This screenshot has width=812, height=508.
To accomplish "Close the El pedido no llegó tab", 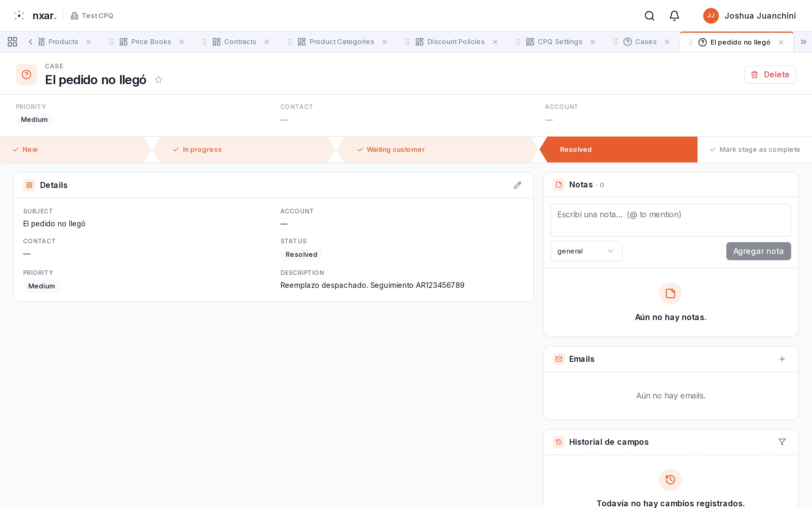I will pos(781,42).
